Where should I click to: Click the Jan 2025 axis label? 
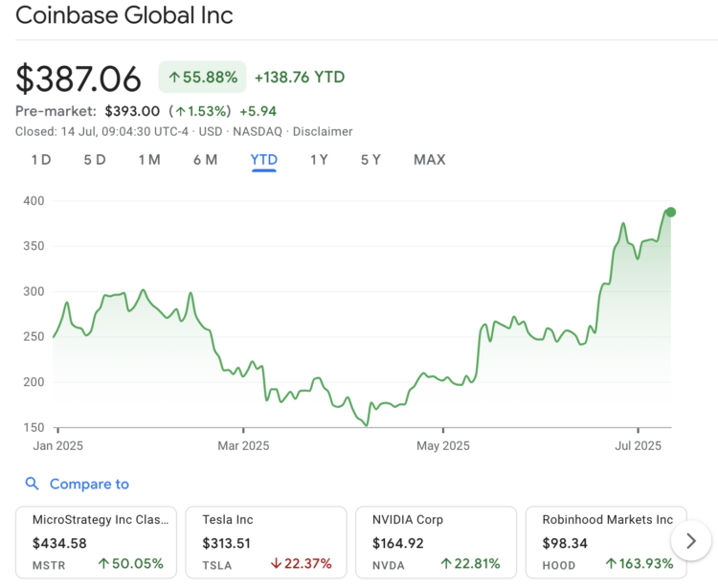(x=58, y=445)
